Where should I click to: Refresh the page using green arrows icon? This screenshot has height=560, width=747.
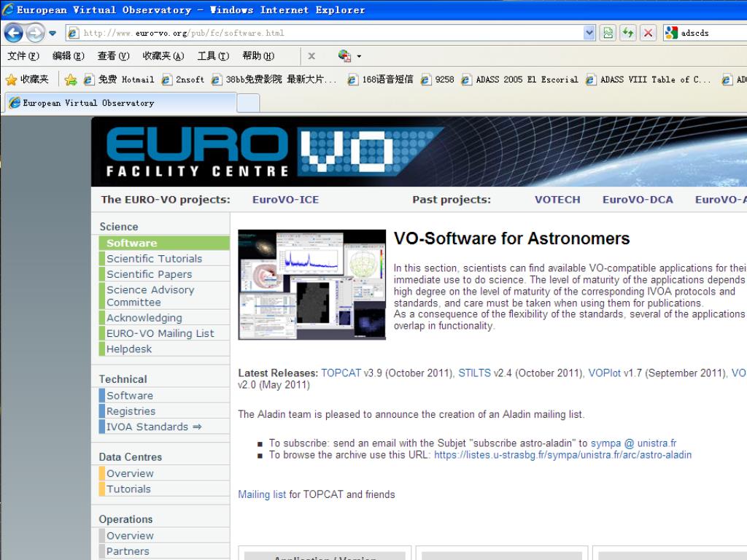click(628, 33)
